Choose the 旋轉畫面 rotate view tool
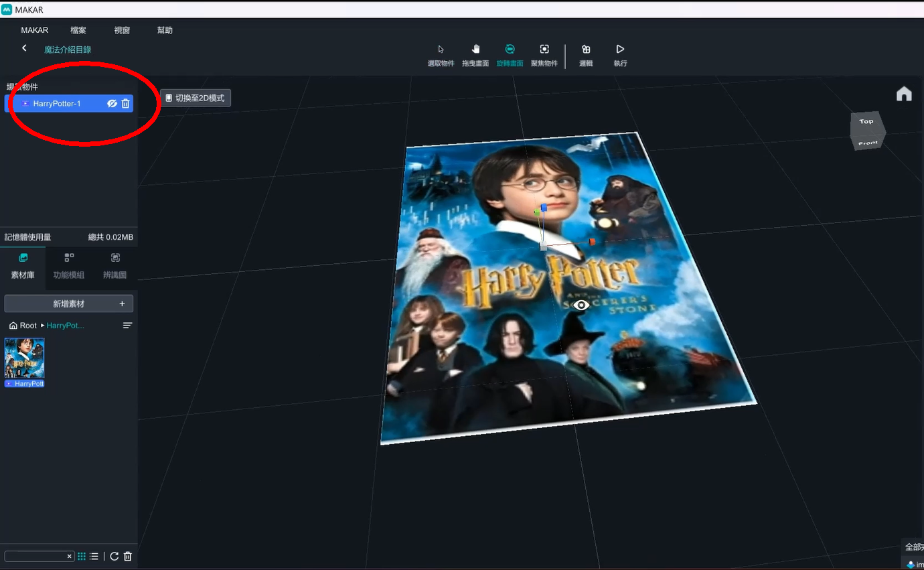This screenshot has width=924, height=570. coord(510,54)
